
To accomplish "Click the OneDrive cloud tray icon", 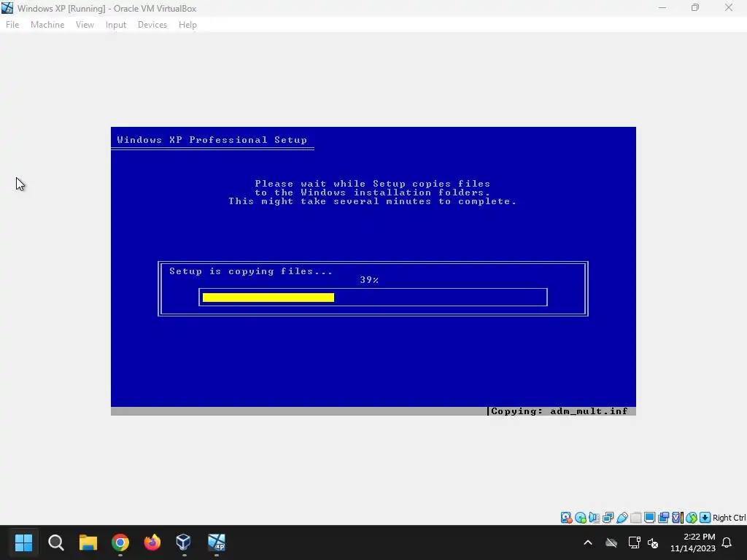I will [611, 542].
